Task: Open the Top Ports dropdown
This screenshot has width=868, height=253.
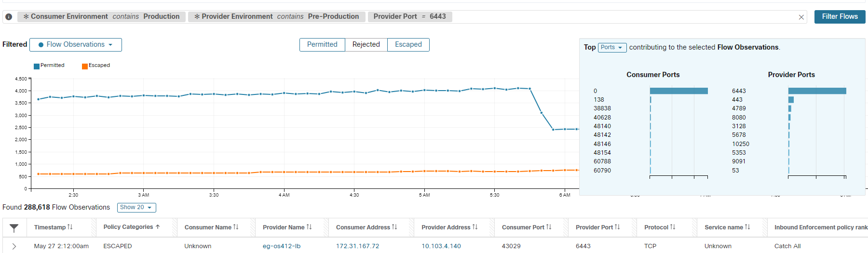Action: tap(612, 47)
